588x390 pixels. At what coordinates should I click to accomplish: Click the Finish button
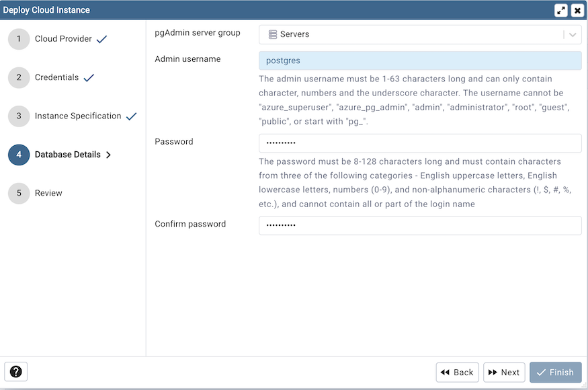tap(555, 372)
